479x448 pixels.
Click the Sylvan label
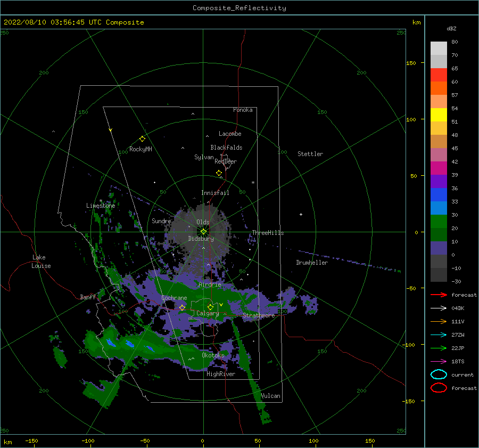204,157
